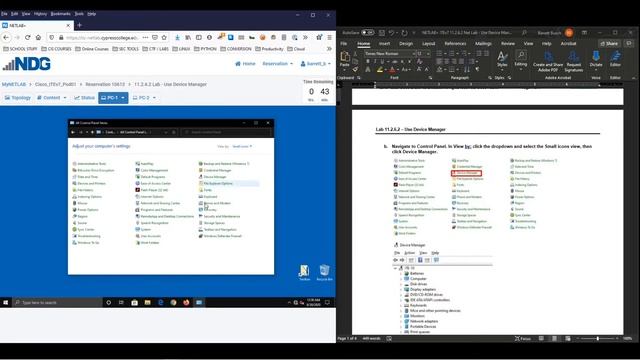Bookmark this page with the star icon
The width and height of the screenshot is (640, 360).
pyautogui.click(x=164, y=38)
